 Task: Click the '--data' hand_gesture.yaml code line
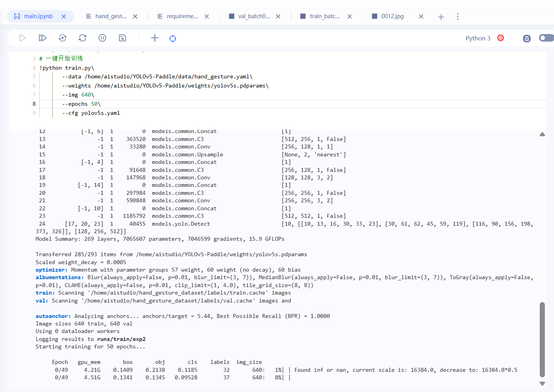coord(157,77)
